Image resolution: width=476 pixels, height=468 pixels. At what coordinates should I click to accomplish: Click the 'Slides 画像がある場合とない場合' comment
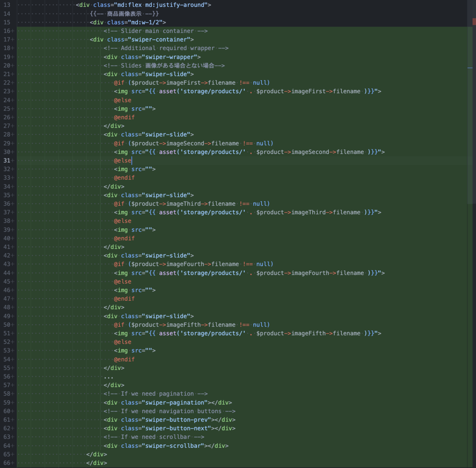(164, 65)
